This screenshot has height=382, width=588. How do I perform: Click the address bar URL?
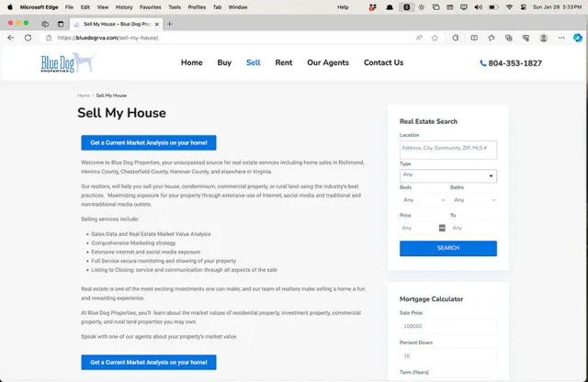[x=108, y=38]
